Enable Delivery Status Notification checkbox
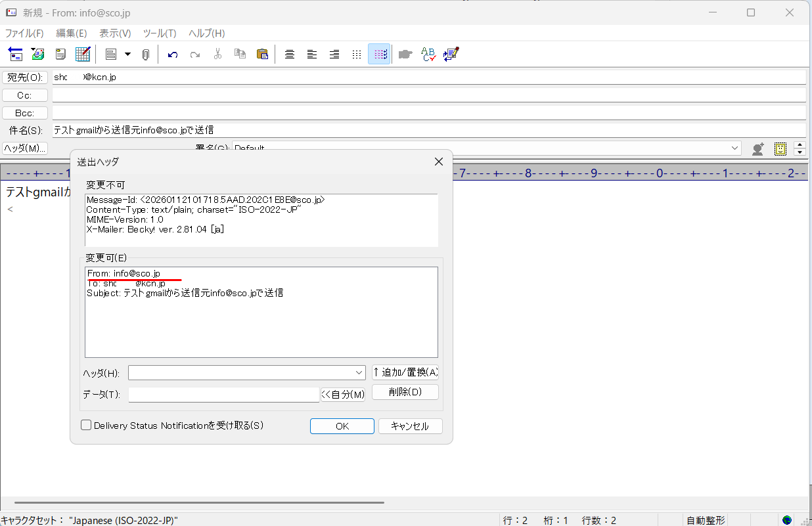 [86, 425]
